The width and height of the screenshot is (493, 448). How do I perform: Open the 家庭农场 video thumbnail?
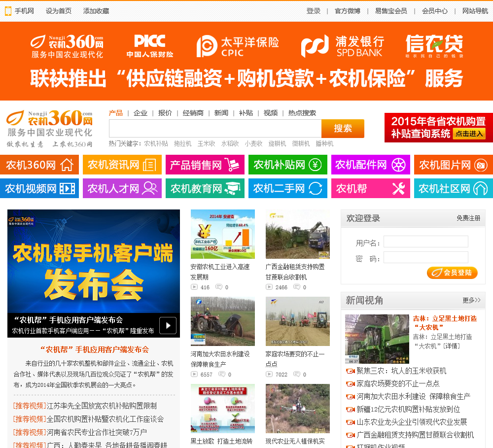(x=298, y=321)
